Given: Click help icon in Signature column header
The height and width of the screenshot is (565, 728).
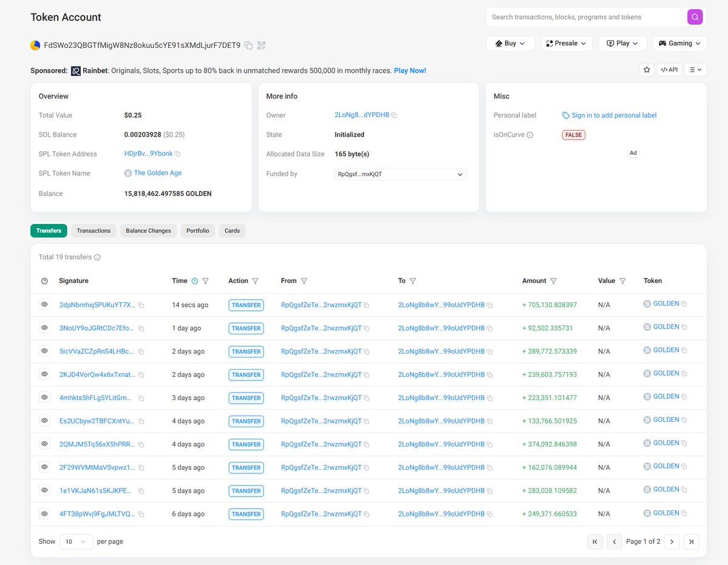Looking at the screenshot, I should click(44, 281).
